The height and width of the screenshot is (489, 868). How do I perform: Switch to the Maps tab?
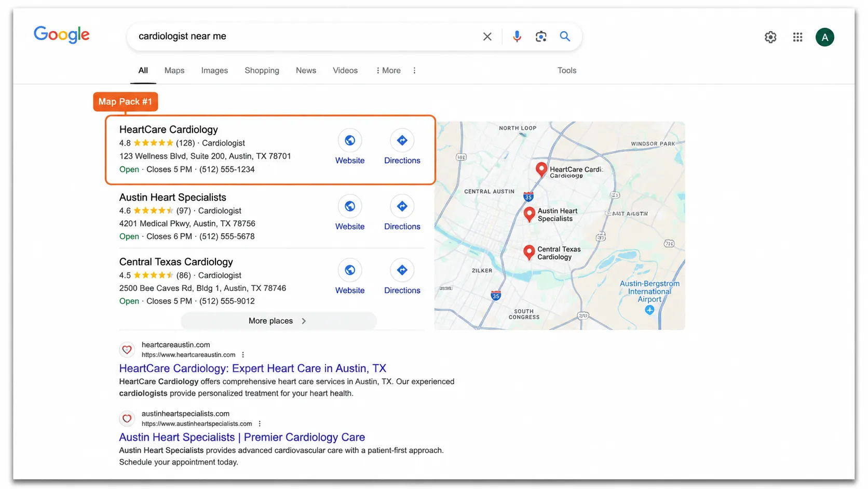coord(174,71)
